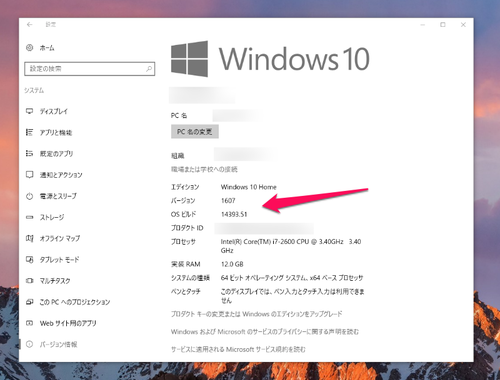The image size is (500, 380).
Task: Click the 64 ビット system type text
Action: (292, 278)
